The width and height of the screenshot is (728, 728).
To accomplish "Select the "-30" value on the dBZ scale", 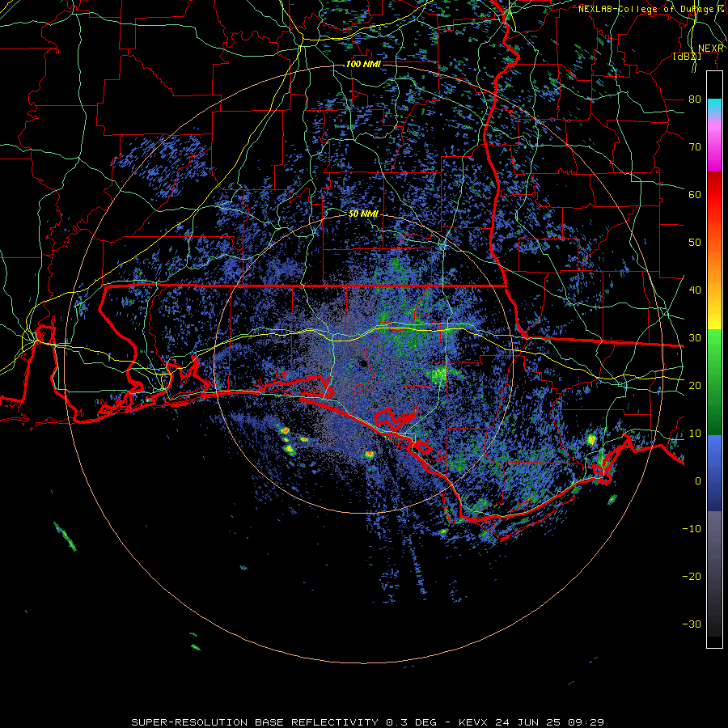I will pos(692,624).
